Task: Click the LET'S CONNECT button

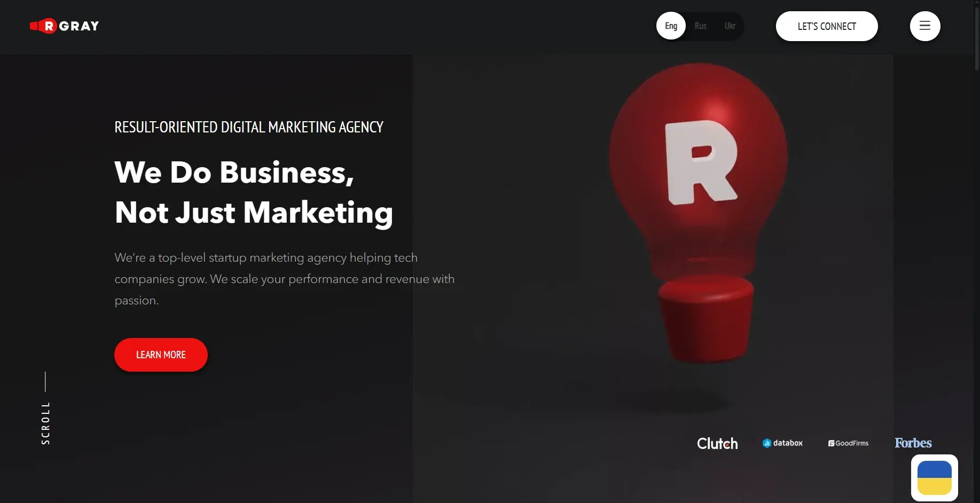Action: click(x=827, y=26)
